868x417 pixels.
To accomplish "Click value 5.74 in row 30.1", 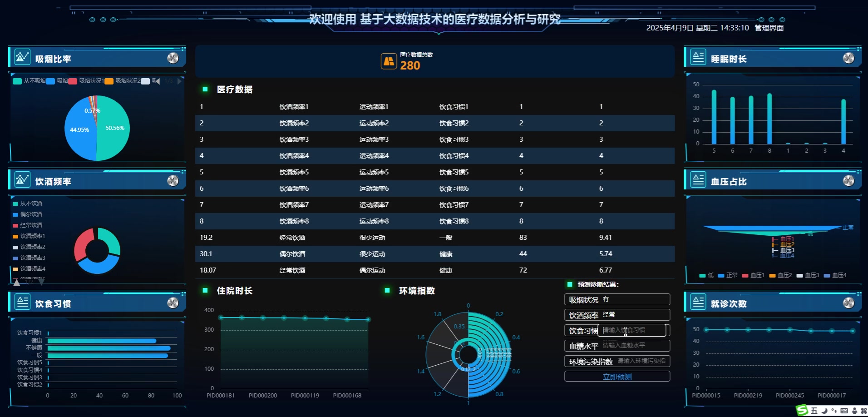I will tap(605, 254).
